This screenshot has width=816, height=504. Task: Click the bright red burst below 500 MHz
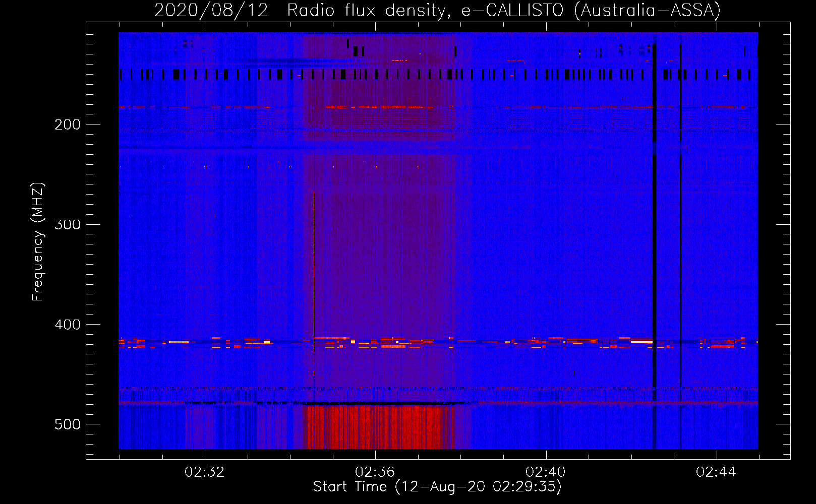[378, 427]
